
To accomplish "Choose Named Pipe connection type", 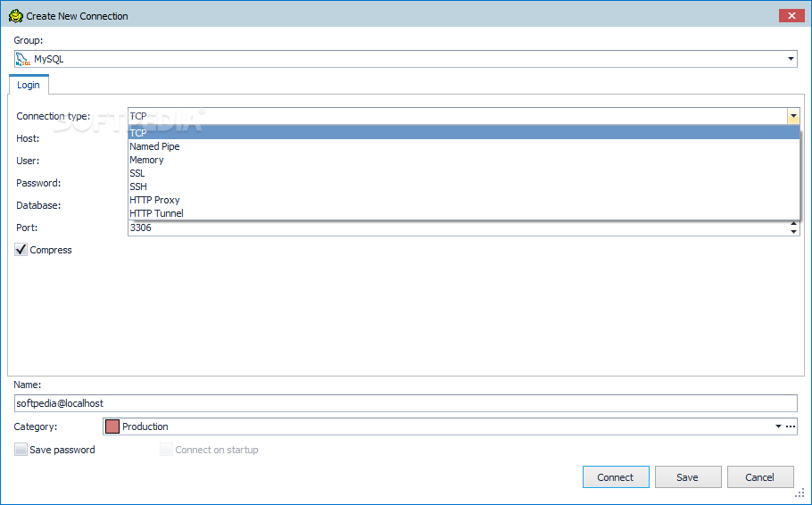I will coord(463,146).
